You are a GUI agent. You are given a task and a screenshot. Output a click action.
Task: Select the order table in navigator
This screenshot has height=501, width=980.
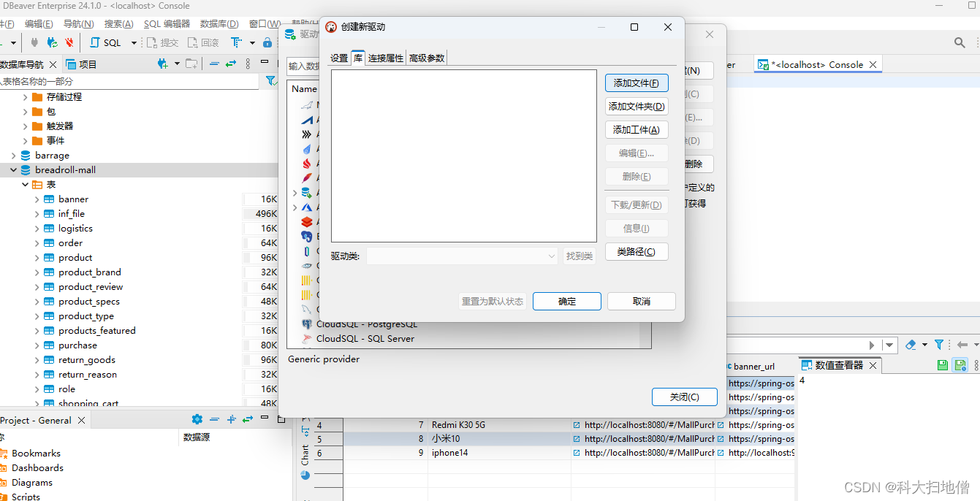point(70,243)
